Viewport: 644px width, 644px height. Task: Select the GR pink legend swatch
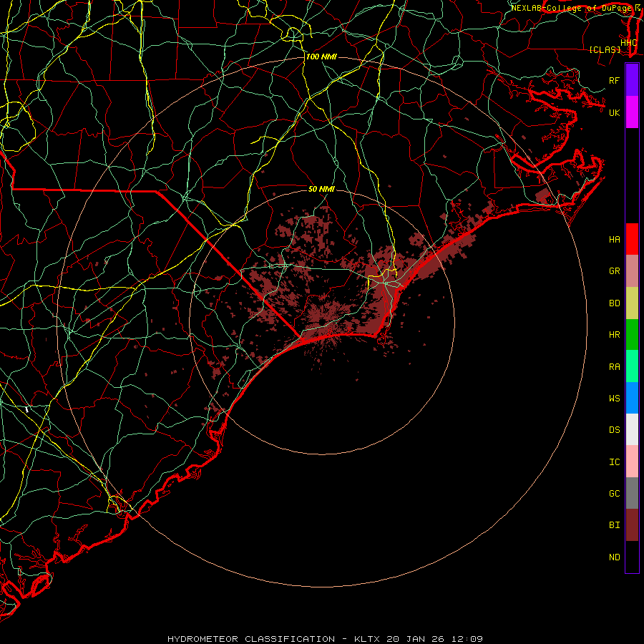tap(632, 271)
